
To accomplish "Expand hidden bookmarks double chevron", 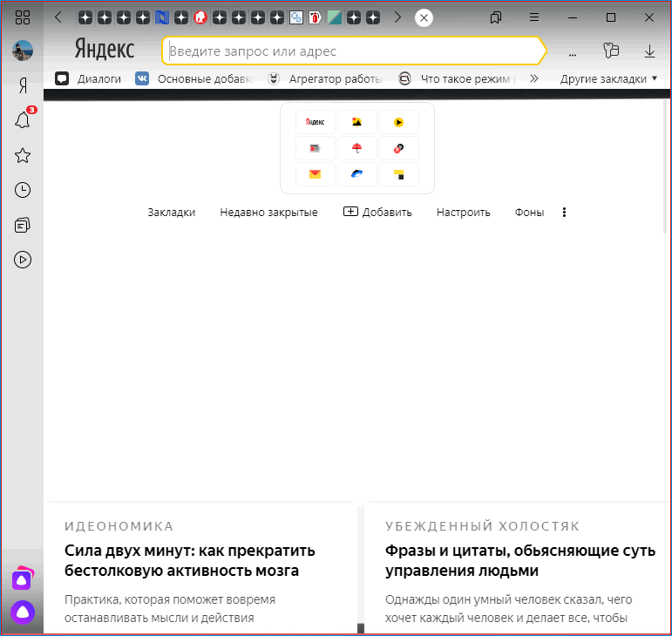I will click(x=534, y=78).
